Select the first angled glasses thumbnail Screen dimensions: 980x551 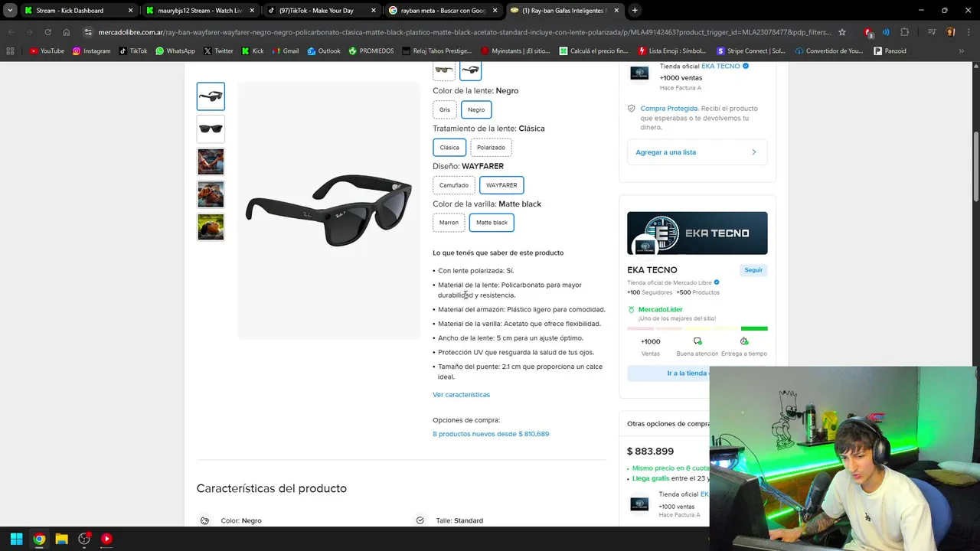click(211, 96)
